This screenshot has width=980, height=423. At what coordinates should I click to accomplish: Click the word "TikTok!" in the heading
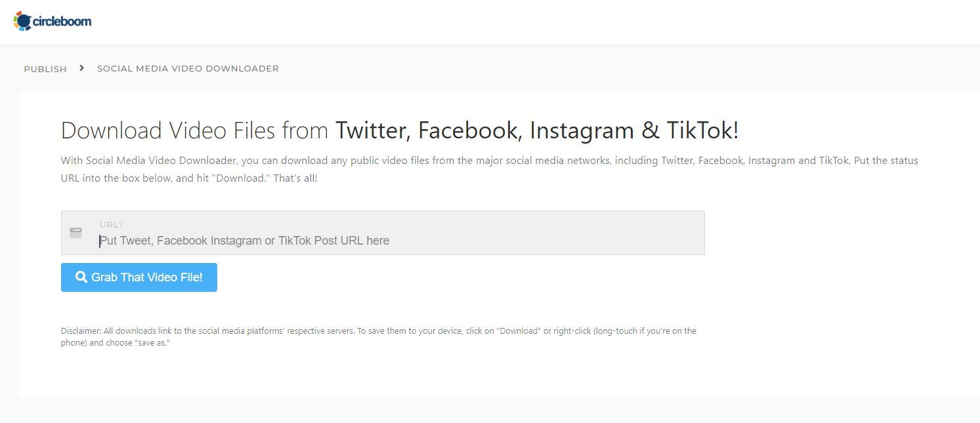(702, 131)
